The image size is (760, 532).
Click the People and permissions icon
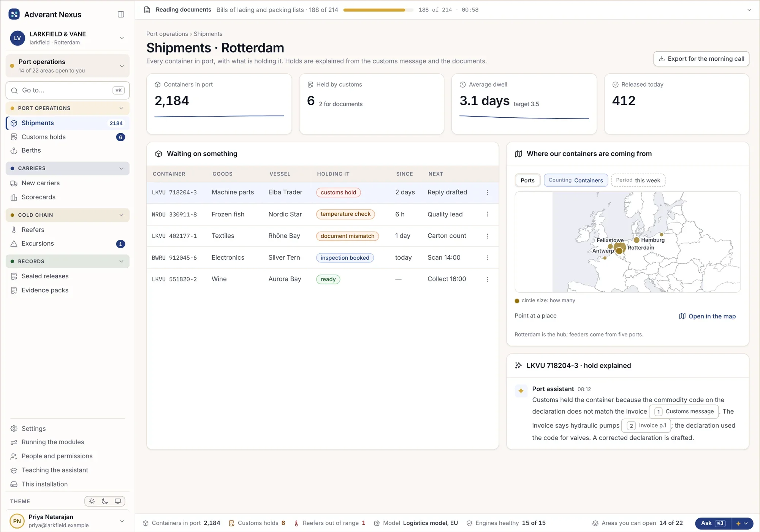(x=14, y=456)
